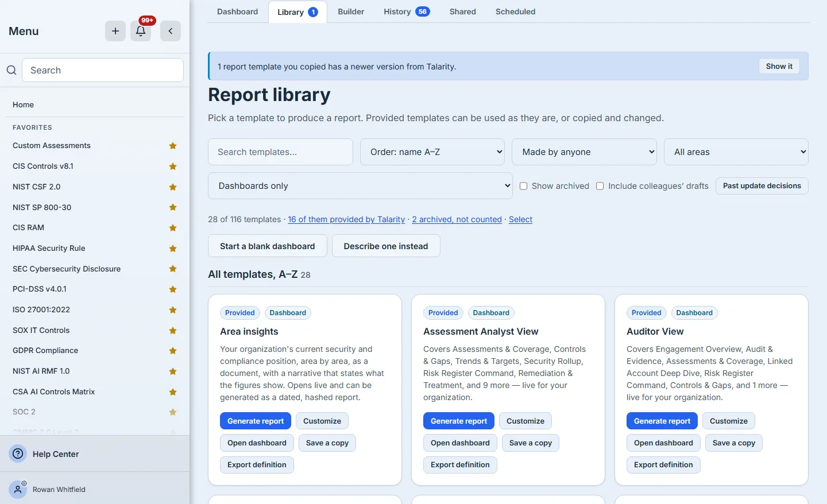Click the CSA AI Controls Matrix star icon

pyautogui.click(x=173, y=392)
